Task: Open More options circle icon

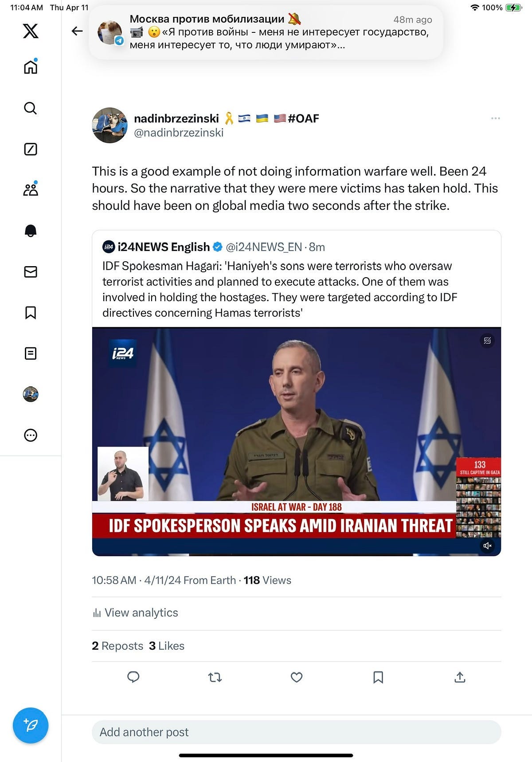Action: pos(31,435)
